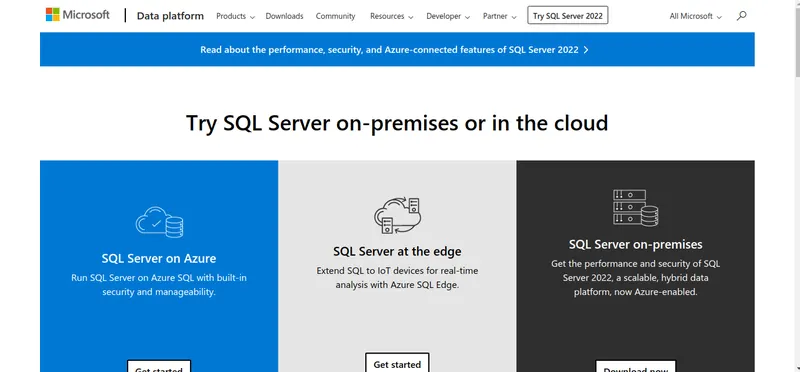
Task: Click 'Run SQL Server on Azure SQL' description text
Action: click(x=159, y=285)
